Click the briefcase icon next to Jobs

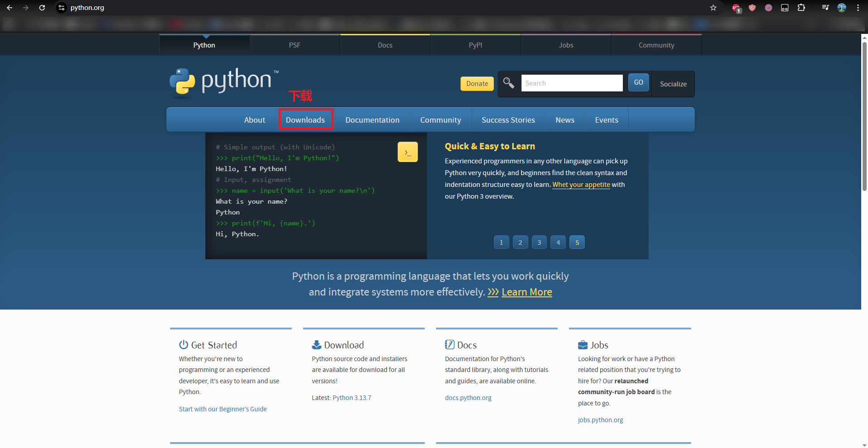583,345
